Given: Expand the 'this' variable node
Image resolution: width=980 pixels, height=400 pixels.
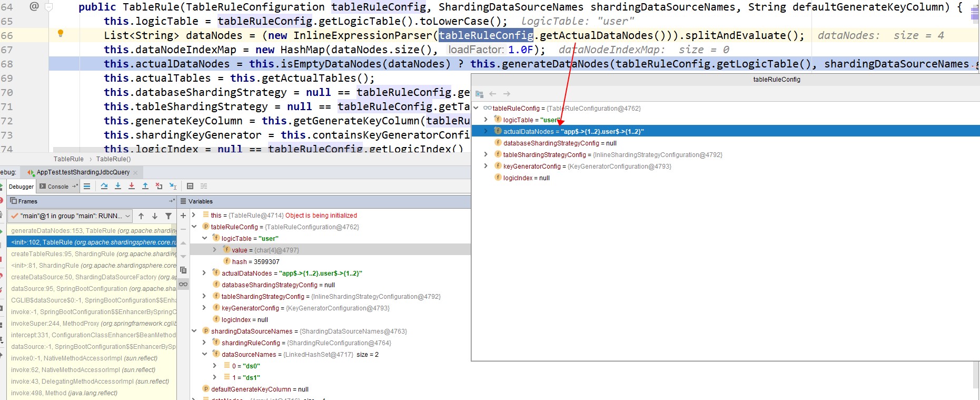Looking at the screenshot, I should click(194, 215).
